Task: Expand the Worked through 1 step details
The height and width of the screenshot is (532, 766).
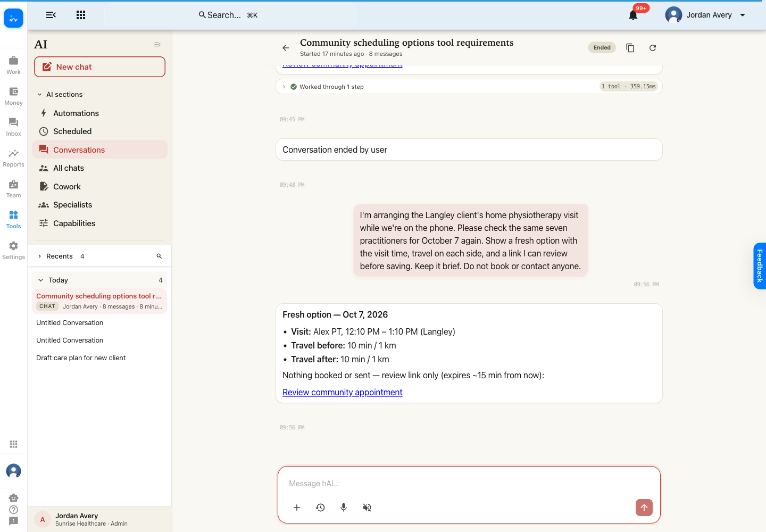Action: click(284, 87)
